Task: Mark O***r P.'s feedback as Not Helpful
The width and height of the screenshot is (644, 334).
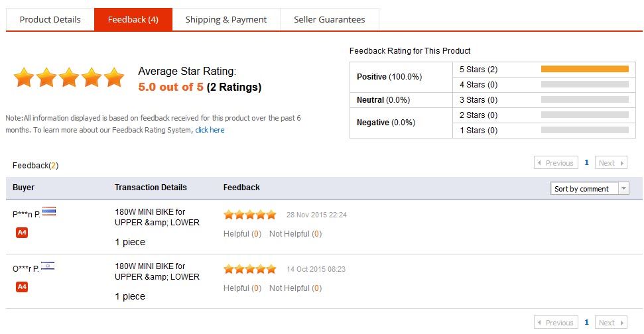Action: coord(290,288)
